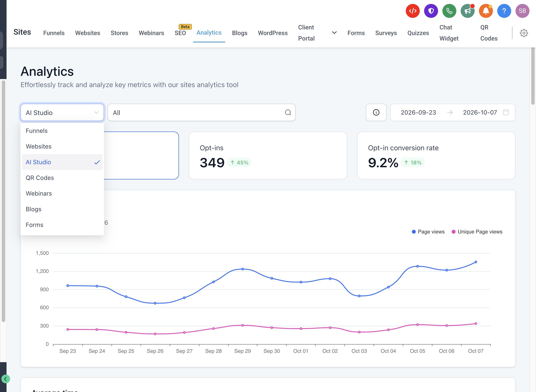Toggle the Page views legend item

[x=428, y=232]
